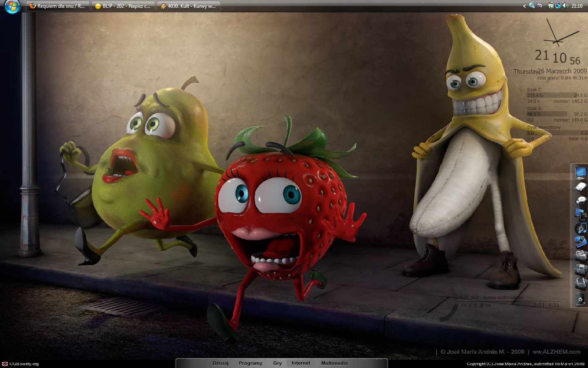Click the czas pracy uptime text

[x=562, y=78]
